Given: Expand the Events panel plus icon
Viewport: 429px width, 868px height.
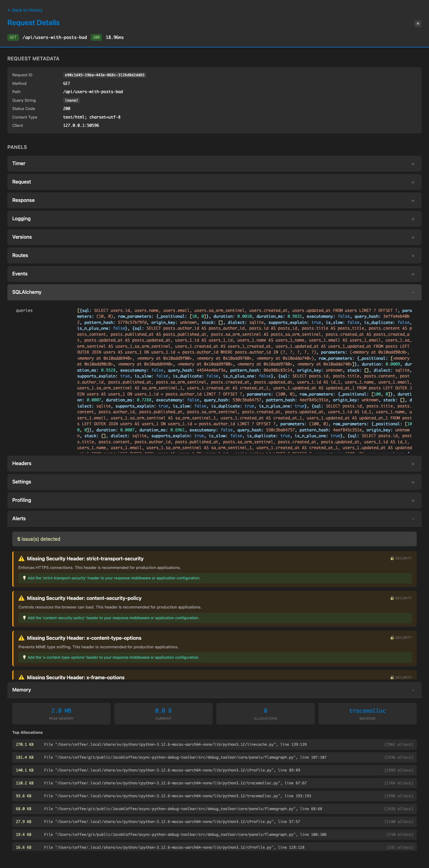Looking at the screenshot, I should point(412,274).
